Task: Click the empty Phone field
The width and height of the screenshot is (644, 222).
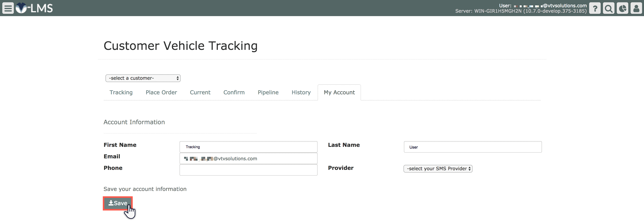Action: click(x=248, y=170)
